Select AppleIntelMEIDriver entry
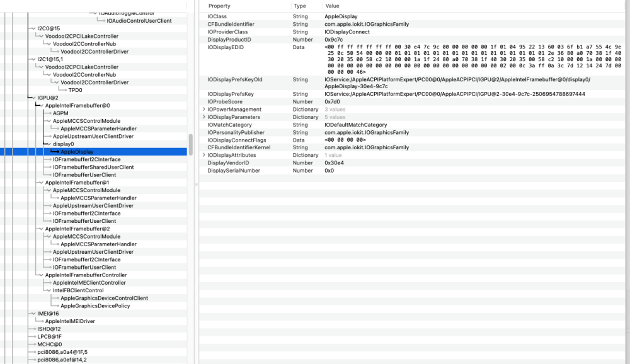The height and width of the screenshot is (364, 630). 70,321
